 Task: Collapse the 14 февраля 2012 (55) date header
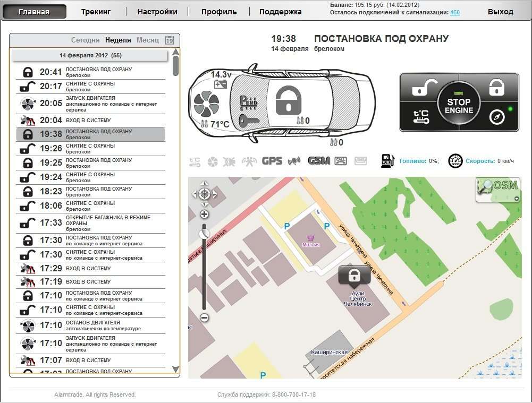(90, 55)
